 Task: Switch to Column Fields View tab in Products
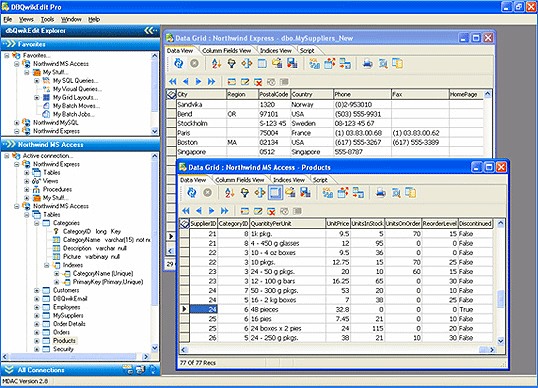(x=239, y=180)
